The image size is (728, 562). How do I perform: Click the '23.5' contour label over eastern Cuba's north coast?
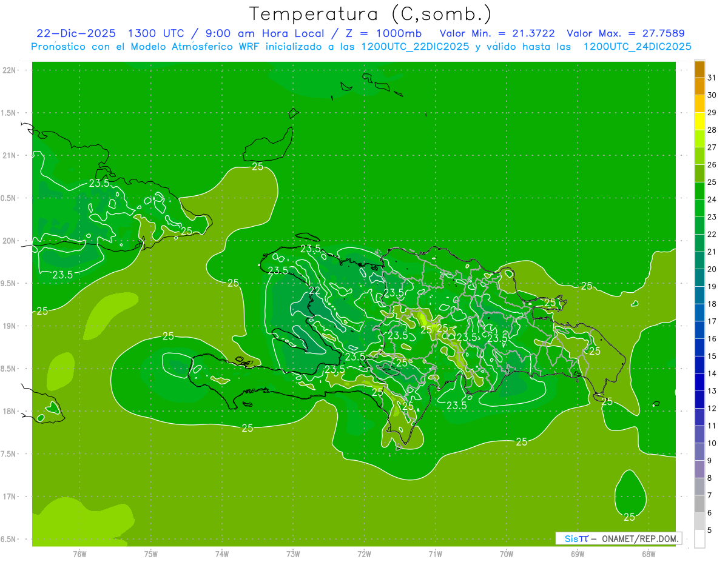[x=99, y=182]
